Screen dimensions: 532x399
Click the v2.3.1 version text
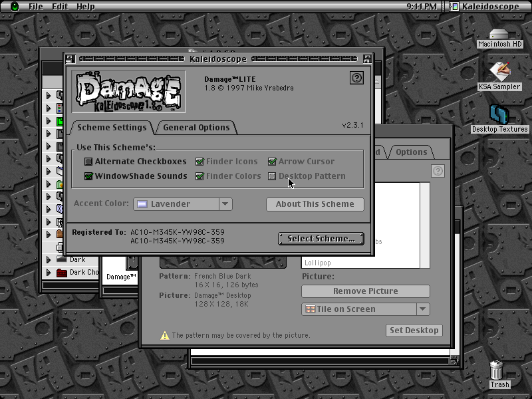point(352,125)
